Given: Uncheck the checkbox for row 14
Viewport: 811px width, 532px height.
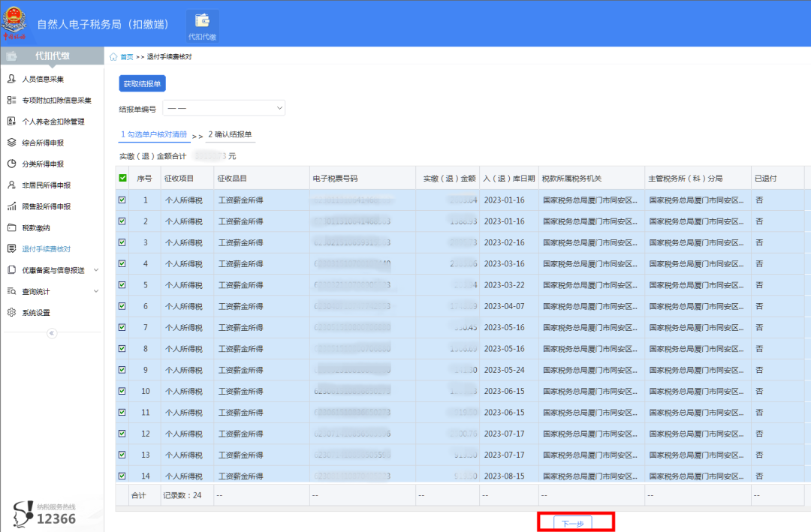Looking at the screenshot, I should click(x=122, y=476).
